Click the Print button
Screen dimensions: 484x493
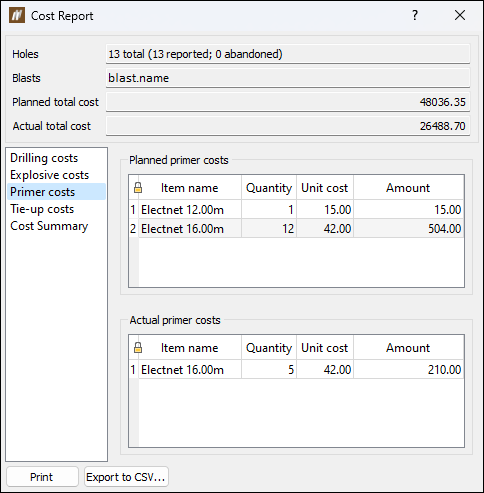(x=42, y=477)
